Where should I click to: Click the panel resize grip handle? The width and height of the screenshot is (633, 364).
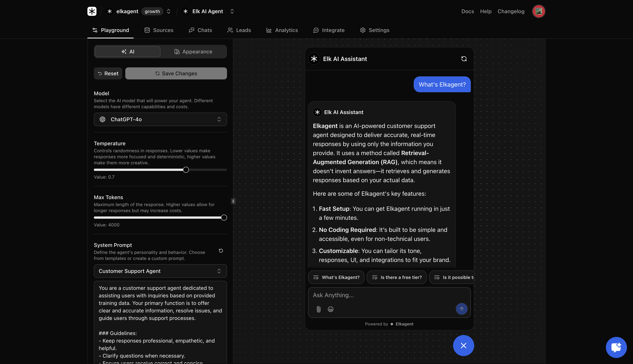click(x=233, y=201)
